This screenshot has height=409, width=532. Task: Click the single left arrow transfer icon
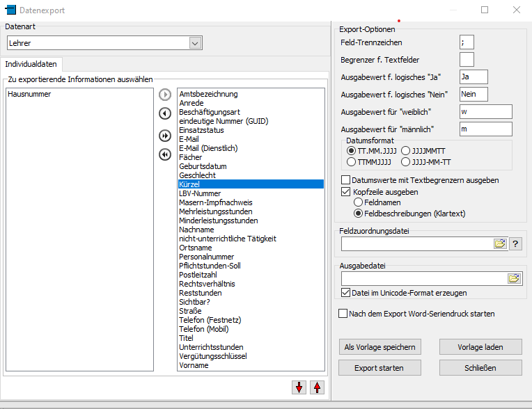[x=165, y=113]
